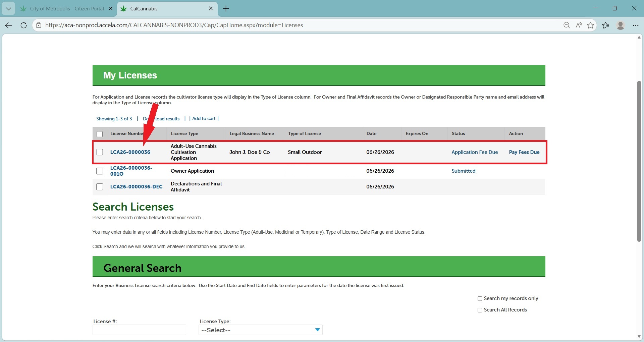The height and width of the screenshot is (342, 644).
Task: Click the Submitted status link
Action: [464, 171]
